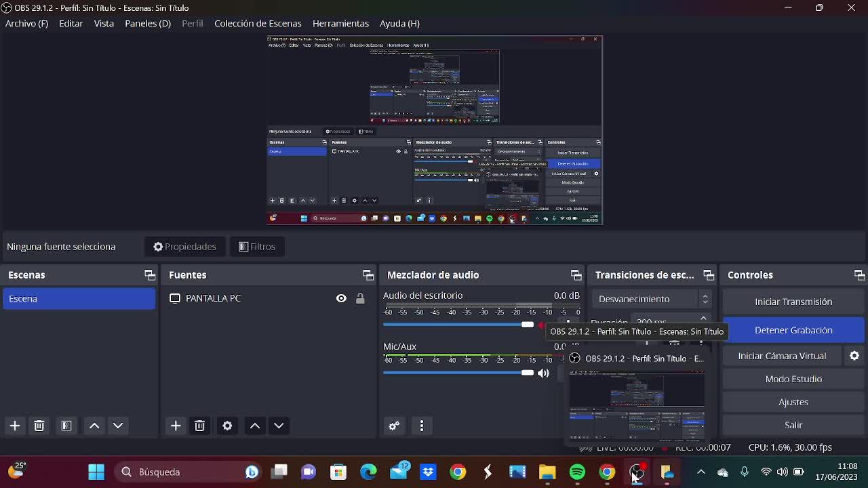Toggle visibility of PANTALLA PC source
This screenshot has height=488, width=868.
[x=341, y=298]
